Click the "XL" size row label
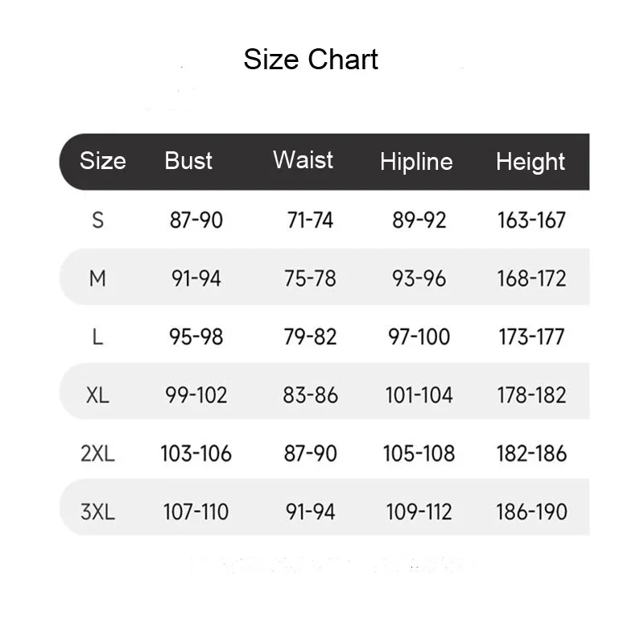 [x=98, y=395]
